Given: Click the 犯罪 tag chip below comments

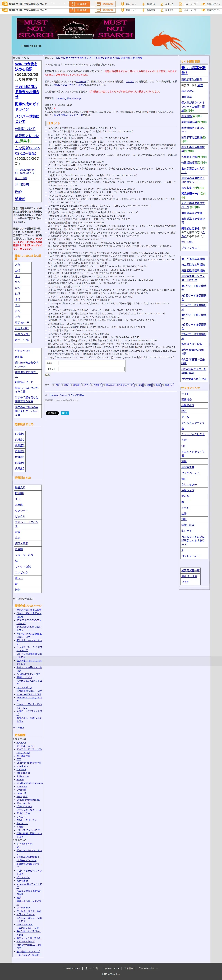Looking at the screenshot, I should pyautogui.click(x=148, y=385).
